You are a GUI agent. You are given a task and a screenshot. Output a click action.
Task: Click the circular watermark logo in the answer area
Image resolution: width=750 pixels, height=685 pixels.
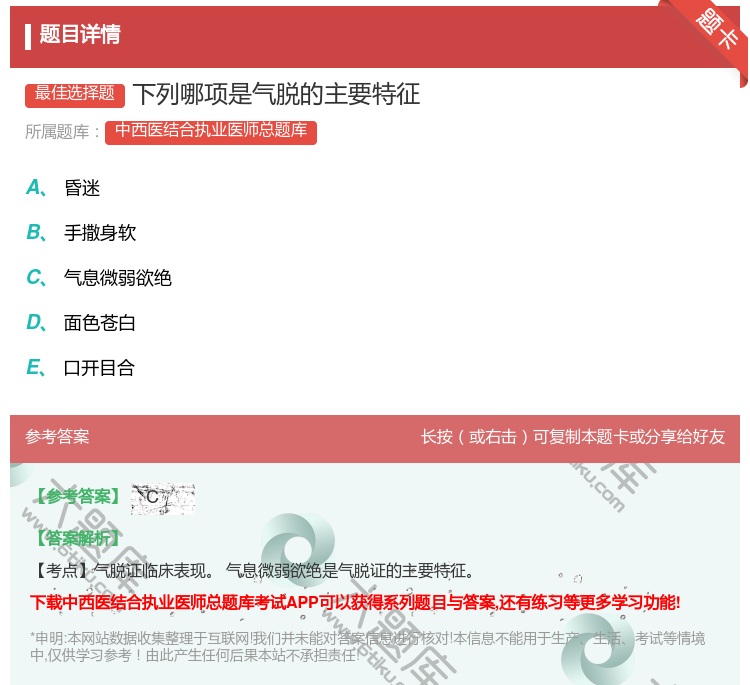click(x=297, y=543)
